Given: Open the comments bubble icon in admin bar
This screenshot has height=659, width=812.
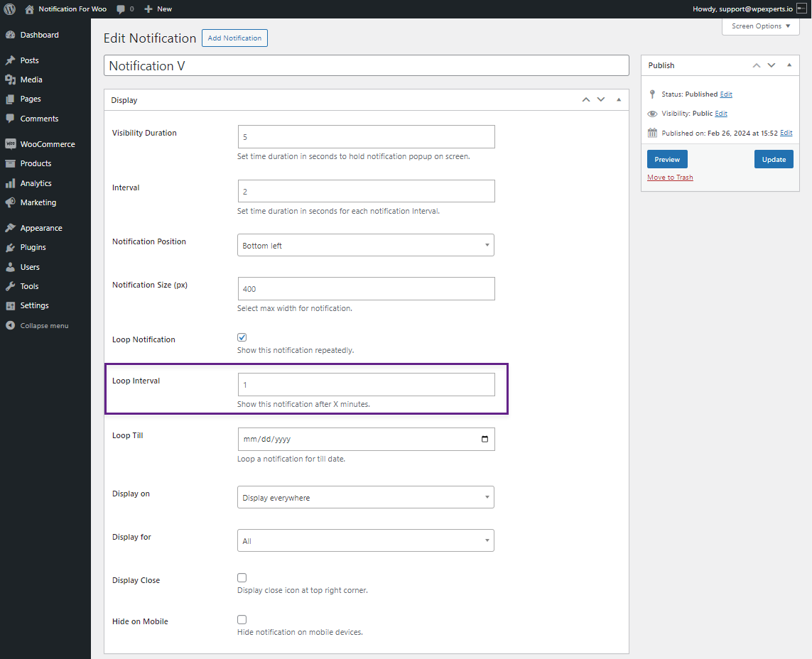Looking at the screenshot, I should pyautogui.click(x=121, y=9).
